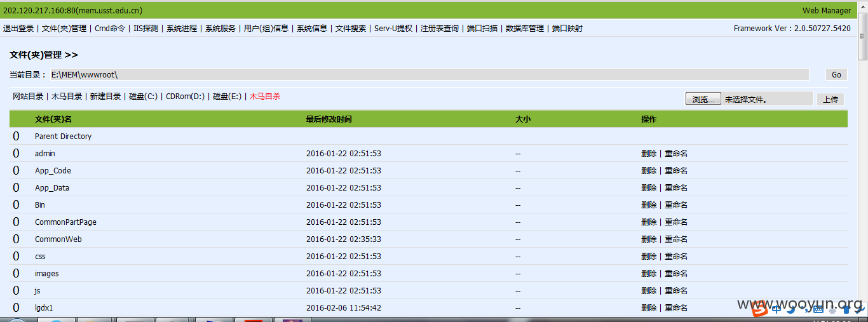The image size is (868, 322).
Task: Open the js folder
Action: tap(37, 291)
